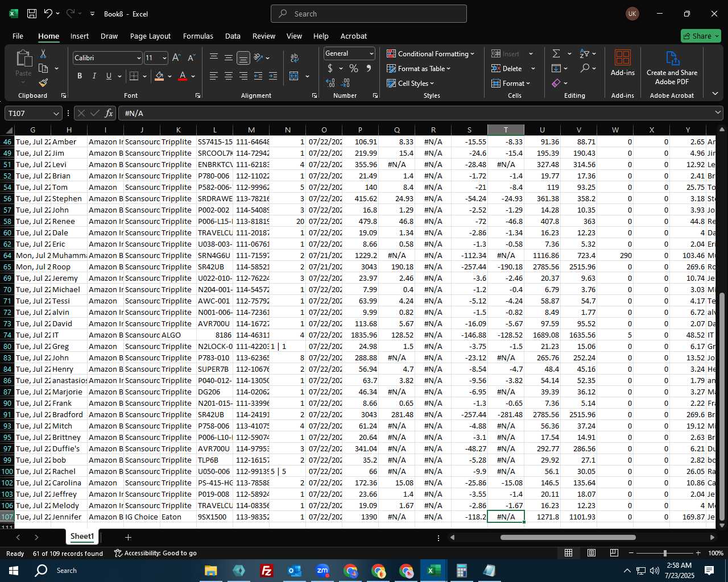Click Delete cells button
This screenshot has width=728, height=582.
click(507, 69)
